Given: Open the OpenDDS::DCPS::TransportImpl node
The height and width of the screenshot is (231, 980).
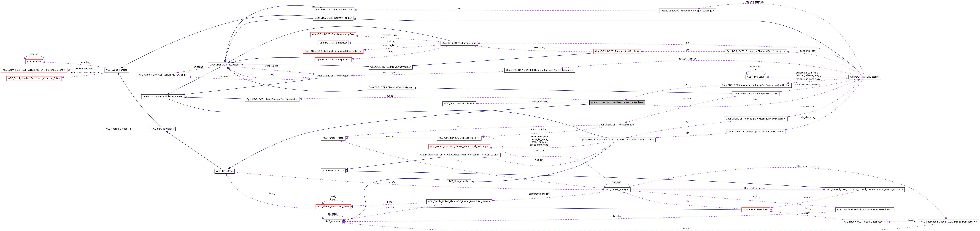Looking at the screenshot, I should click(x=459, y=43).
